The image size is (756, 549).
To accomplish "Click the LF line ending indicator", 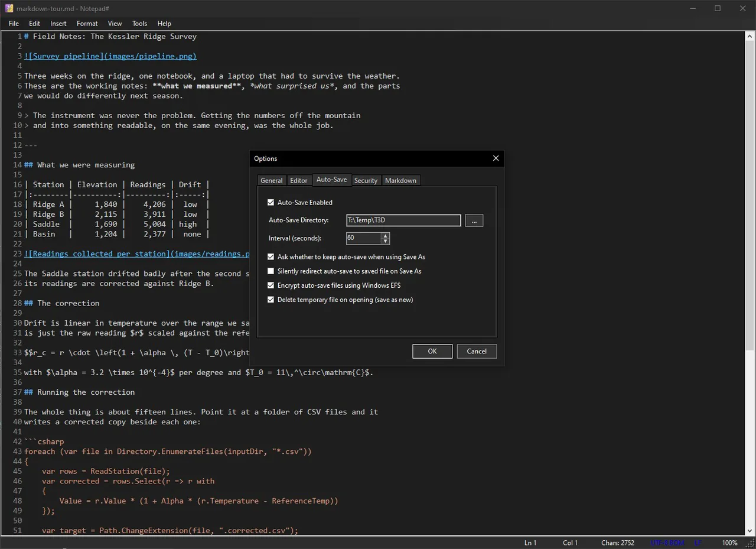I will (698, 542).
